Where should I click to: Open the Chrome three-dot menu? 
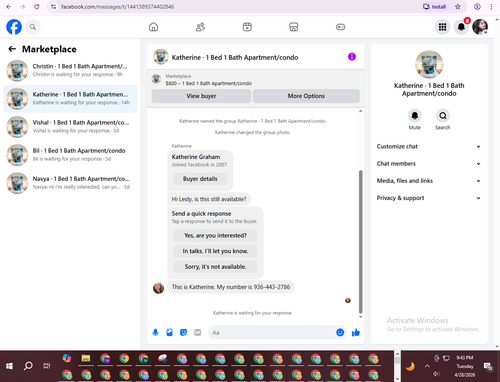tap(491, 7)
